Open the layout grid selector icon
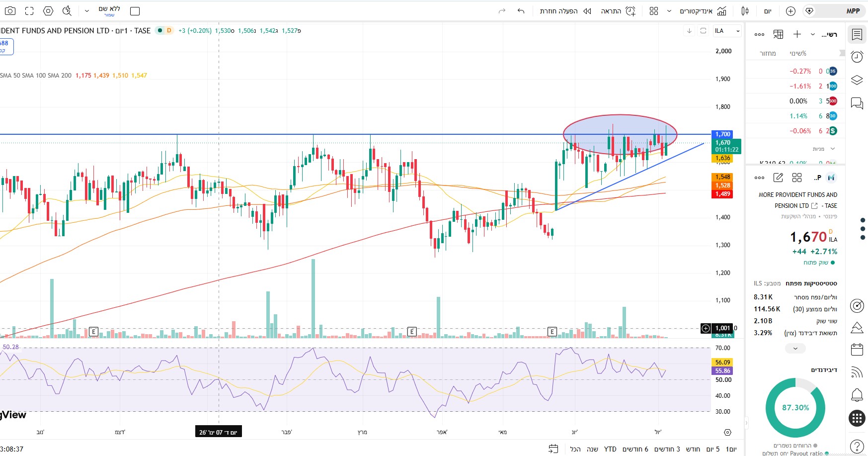 point(654,11)
